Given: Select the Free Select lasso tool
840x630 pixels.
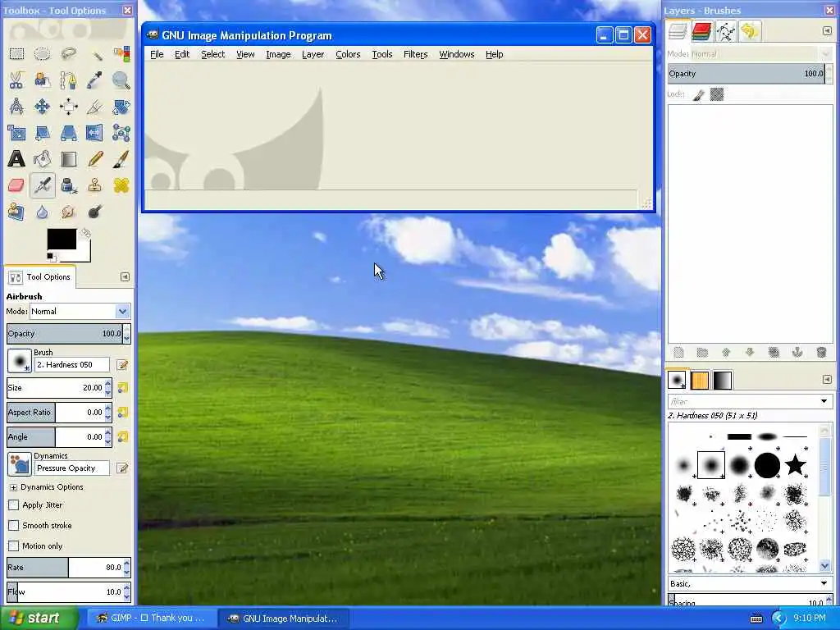Looking at the screenshot, I should [69, 54].
